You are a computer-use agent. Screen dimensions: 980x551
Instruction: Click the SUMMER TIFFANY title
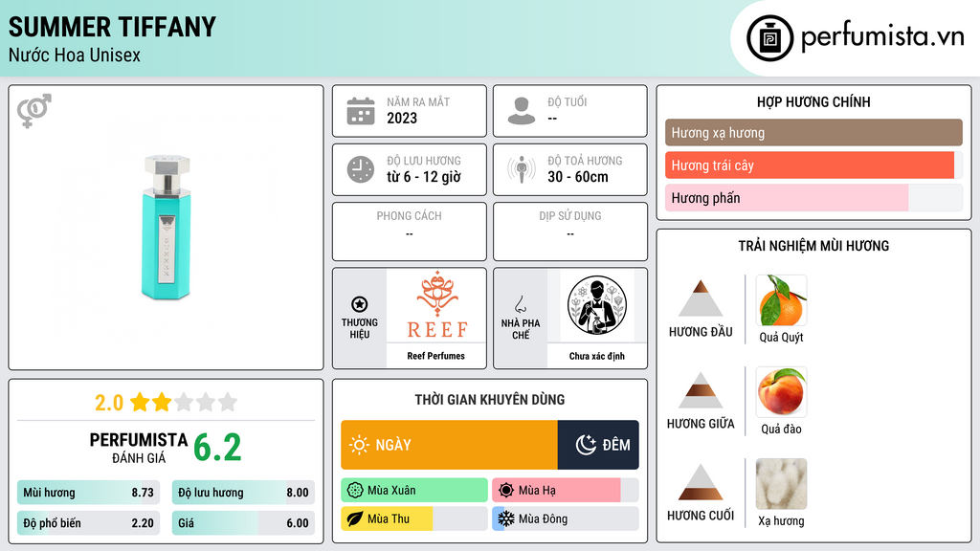(113, 27)
